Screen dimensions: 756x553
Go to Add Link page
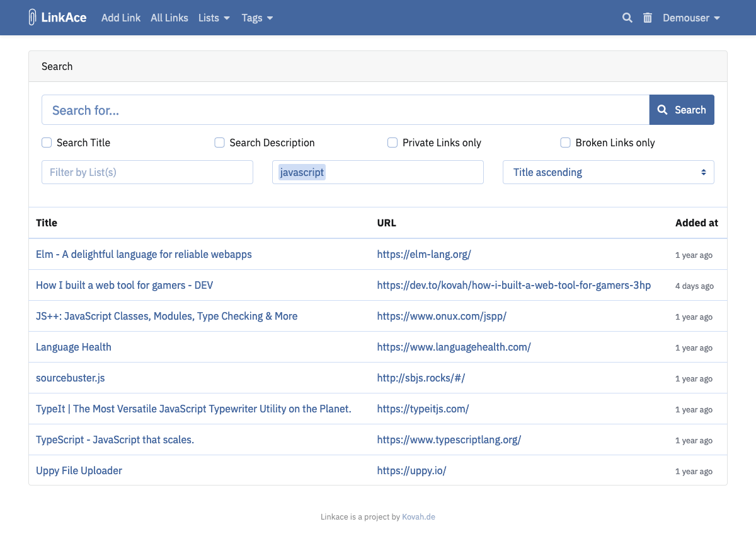[121, 18]
